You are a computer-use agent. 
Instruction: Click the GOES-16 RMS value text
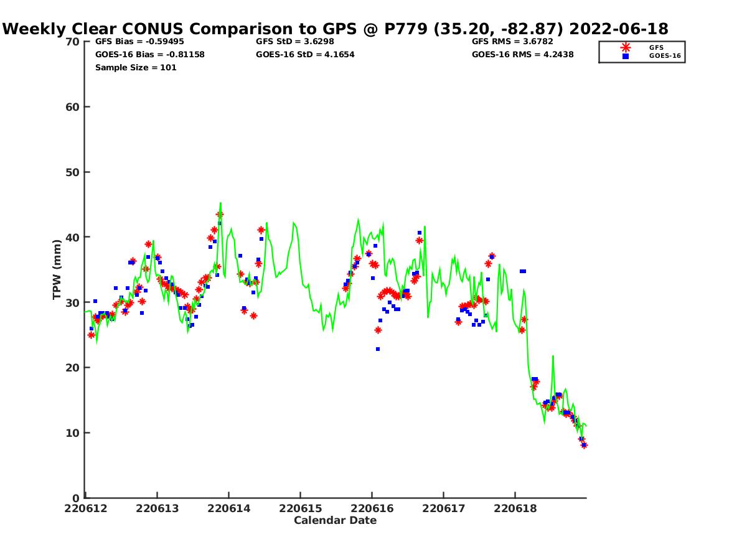point(522,55)
